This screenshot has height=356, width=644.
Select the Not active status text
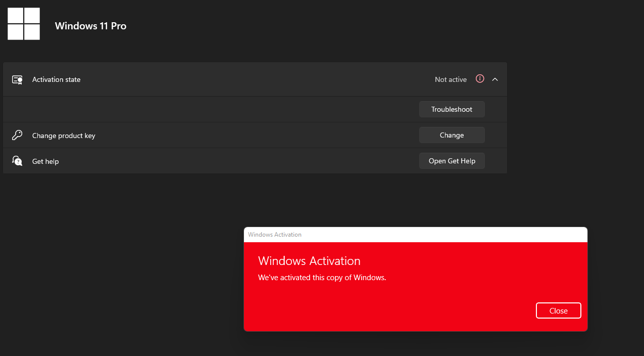451,79
